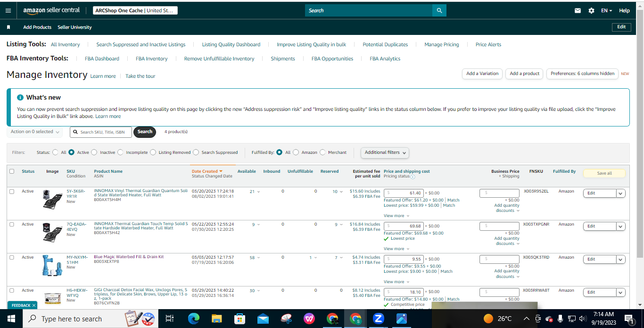Check the box for SKU MY-NXYM-51HM
Viewport: 644px width, 328px height.
(12, 257)
